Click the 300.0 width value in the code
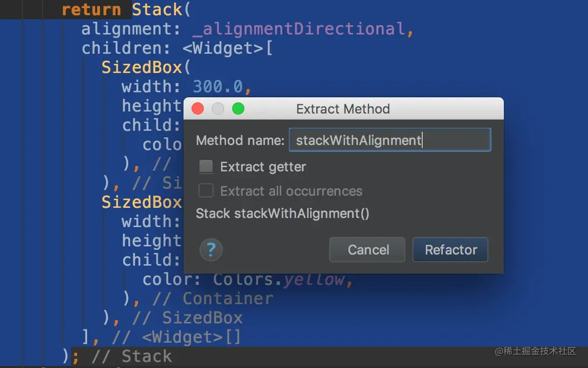588x368 pixels. [218, 87]
